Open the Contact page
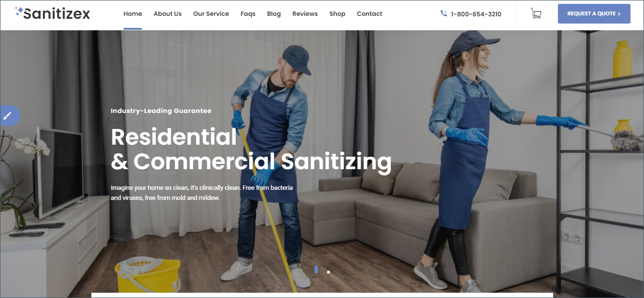 pyautogui.click(x=369, y=14)
